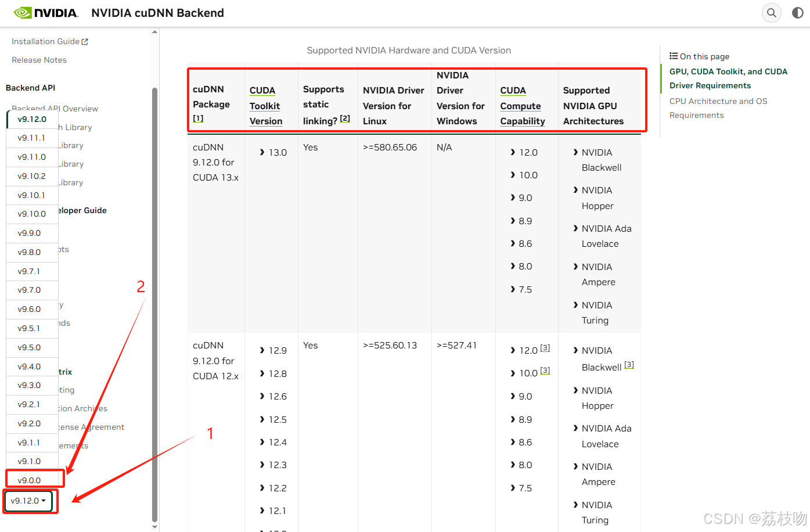Click the sidebar scrollbar up arrow

coord(154,32)
